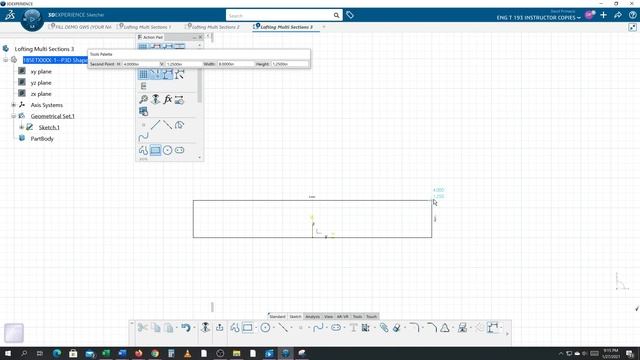Viewport: 640px width, 360px height.
Task: Click the Cut scissors icon in bottom toolbar
Action: click(142, 327)
